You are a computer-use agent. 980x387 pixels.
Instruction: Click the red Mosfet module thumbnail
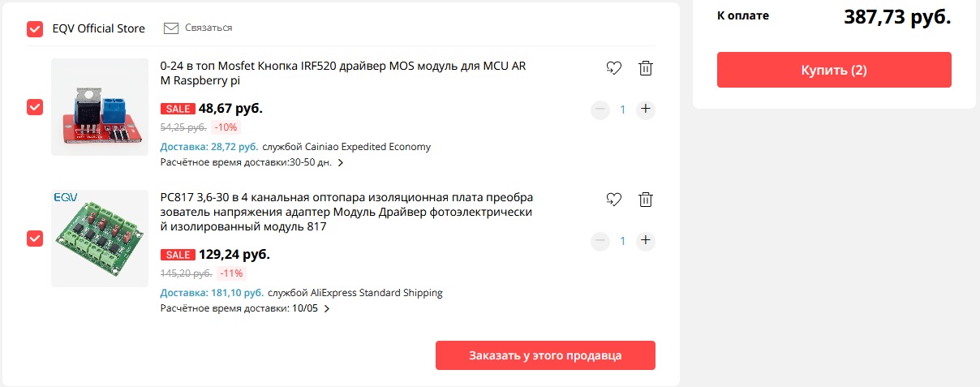(x=100, y=107)
